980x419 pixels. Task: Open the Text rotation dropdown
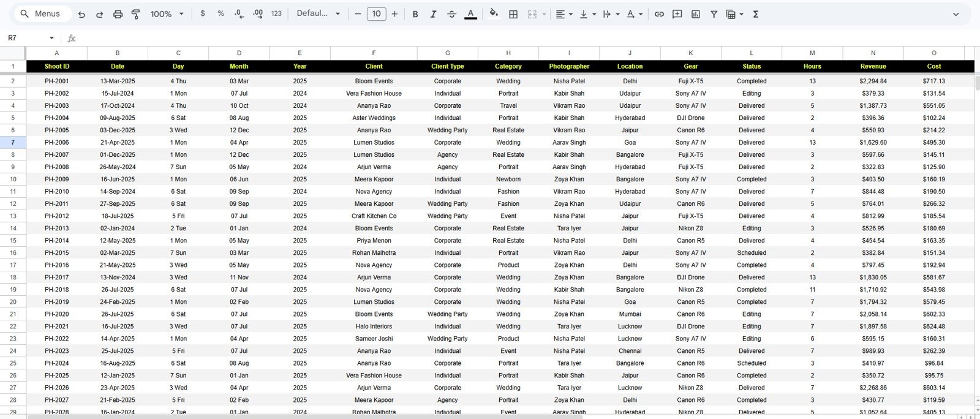pos(634,14)
